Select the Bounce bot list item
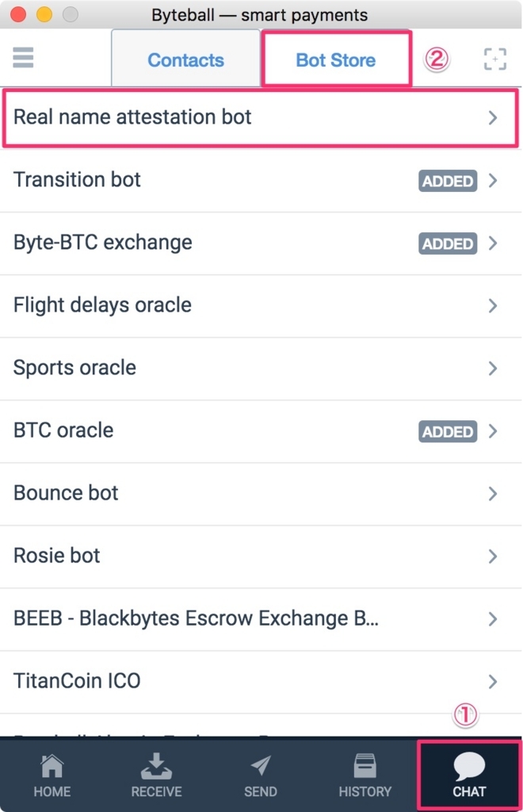Viewport: 523px width, 812px height. [x=261, y=493]
